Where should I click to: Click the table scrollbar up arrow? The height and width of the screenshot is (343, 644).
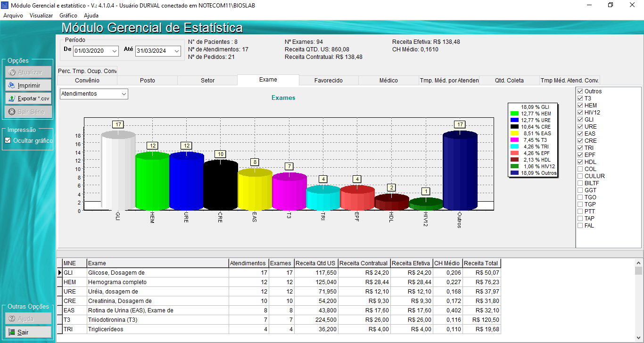pos(638,262)
